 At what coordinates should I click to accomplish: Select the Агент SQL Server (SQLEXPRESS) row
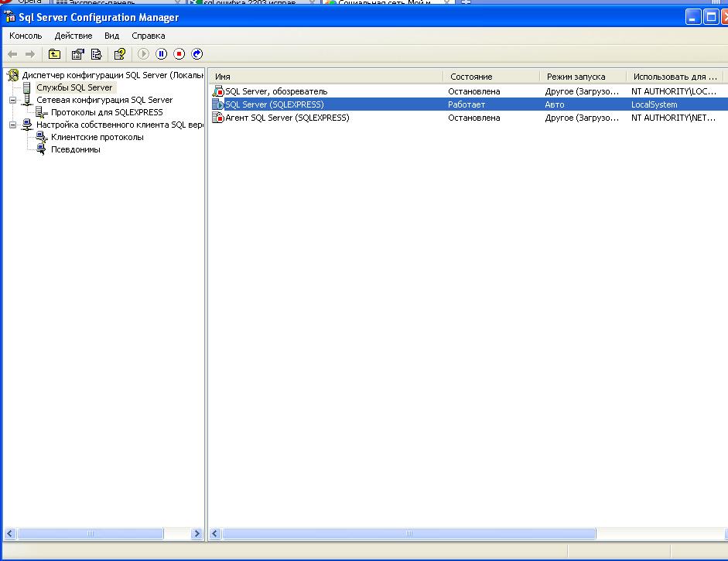tap(468, 118)
